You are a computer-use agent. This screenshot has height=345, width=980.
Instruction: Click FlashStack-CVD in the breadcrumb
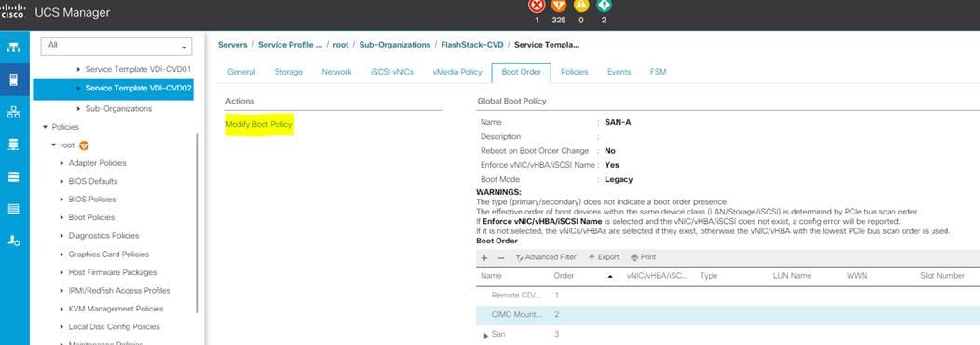tap(472, 45)
